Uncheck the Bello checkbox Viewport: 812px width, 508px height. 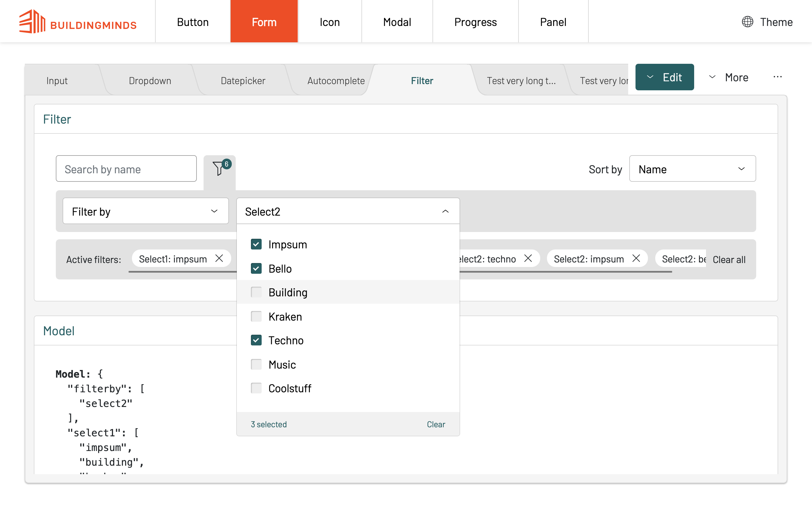(x=256, y=268)
